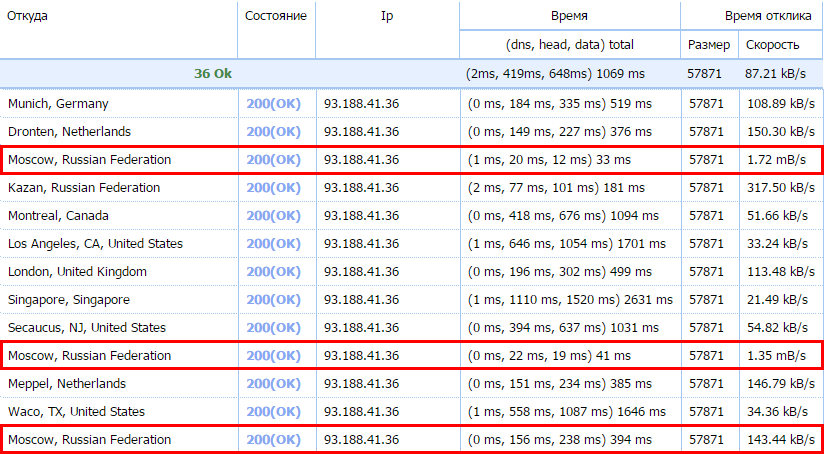This screenshot has width=824, height=454.
Task: Click the Откуда column header
Action: [x=28, y=17]
